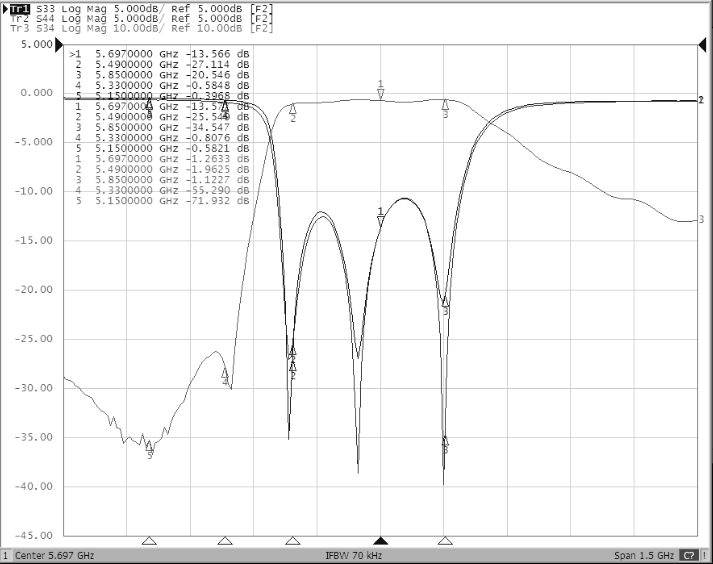Viewport: 713px width, 564px height.
Task: Click the 5.85 GHz marker triangle on the bottom axis
Action: click(445, 540)
